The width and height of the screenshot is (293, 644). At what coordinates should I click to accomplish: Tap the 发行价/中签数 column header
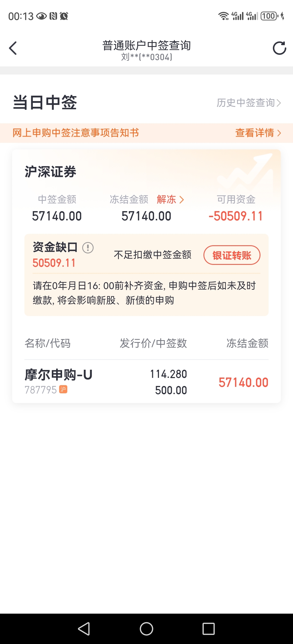click(153, 343)
